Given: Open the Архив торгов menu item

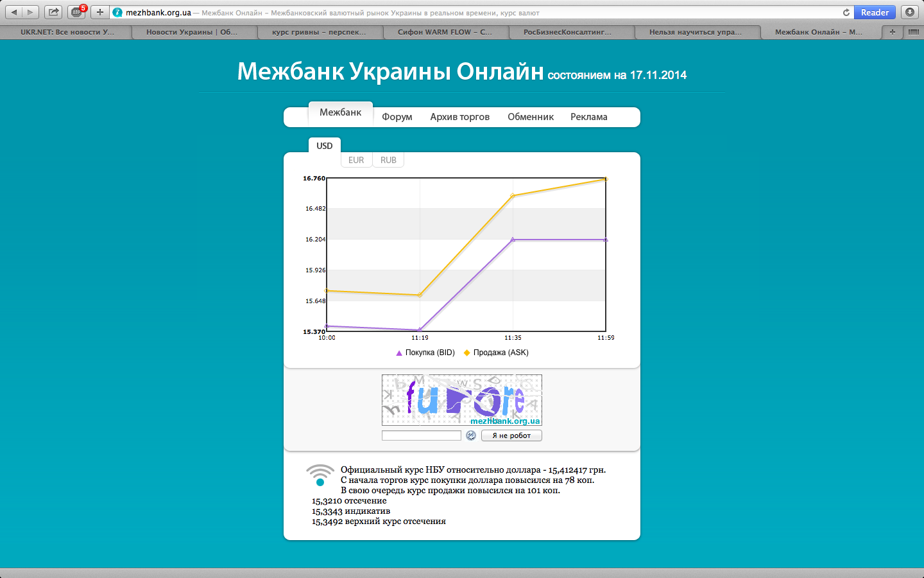Looking at the screenshot, I should coord(460,117).
